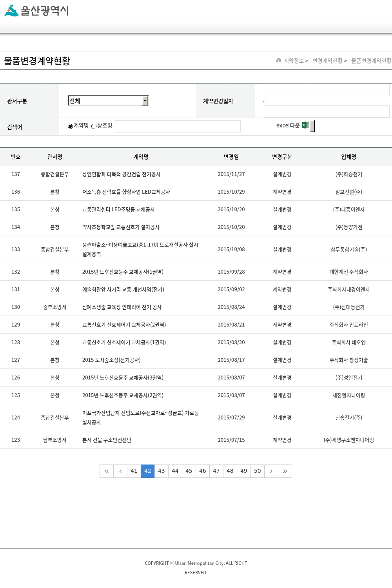Go to first page of results
Screen dimensions: 392x588
[107, 471]
